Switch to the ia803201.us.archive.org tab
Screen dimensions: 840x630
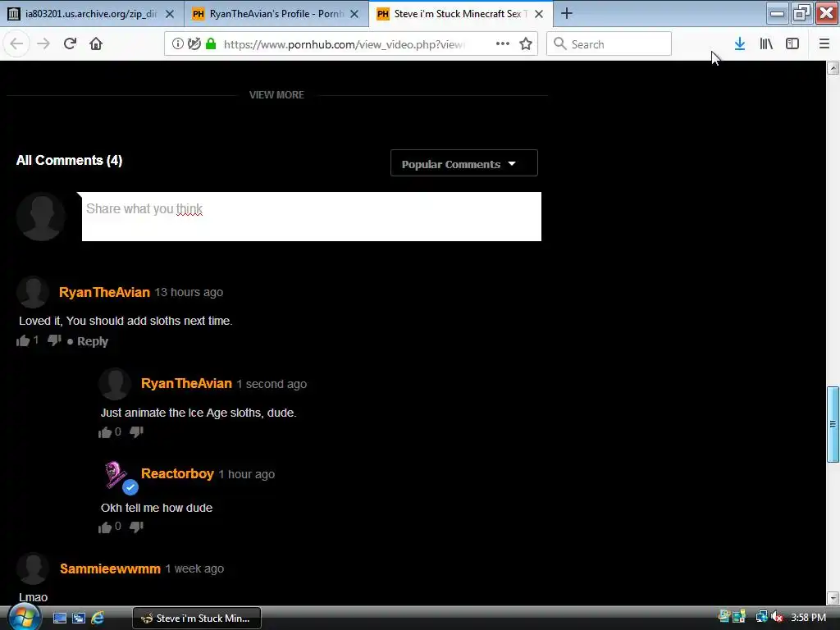91,14
